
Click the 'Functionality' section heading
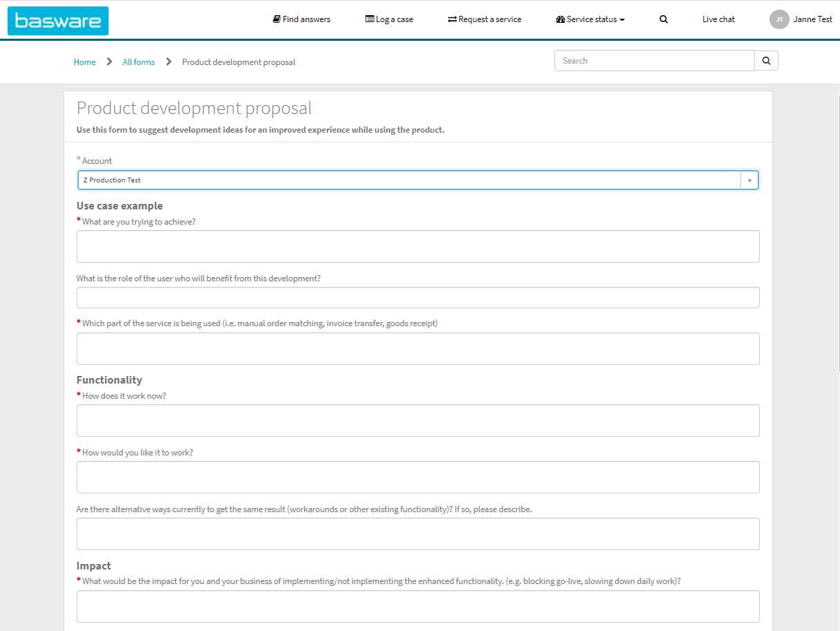coord(109,380)
